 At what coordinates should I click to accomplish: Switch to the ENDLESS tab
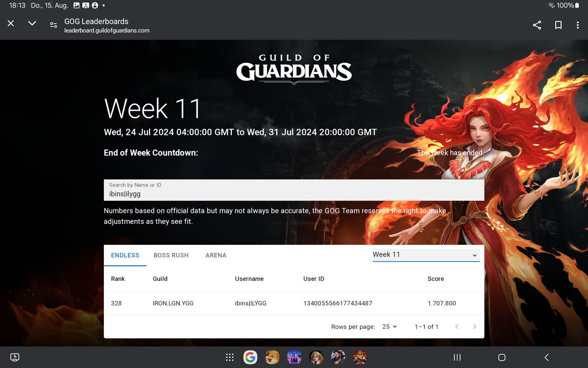point(125,255)
